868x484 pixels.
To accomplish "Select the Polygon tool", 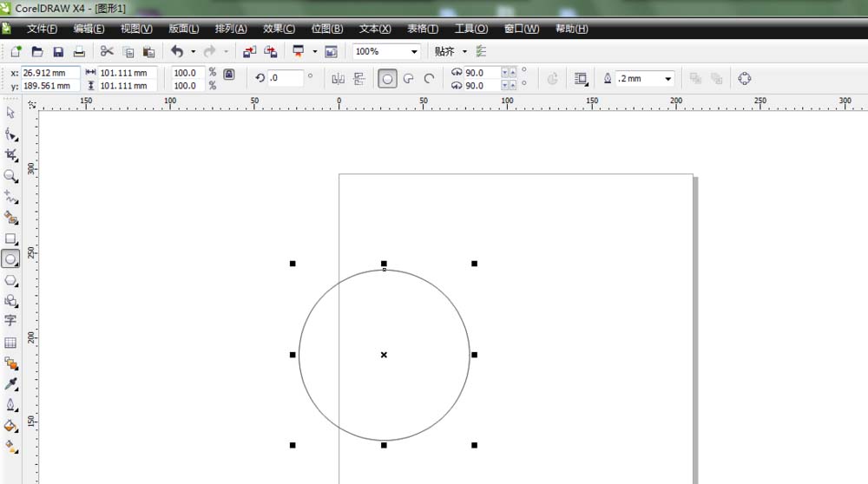I will pyautogui.click(x=10, y=280).
